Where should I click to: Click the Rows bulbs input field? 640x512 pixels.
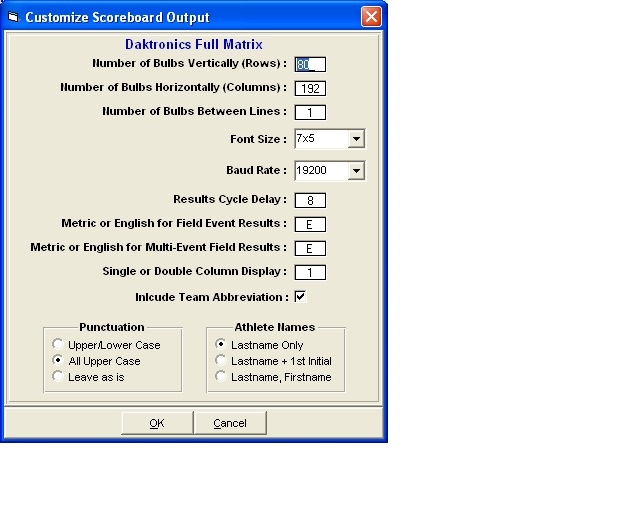click(310, 65)
